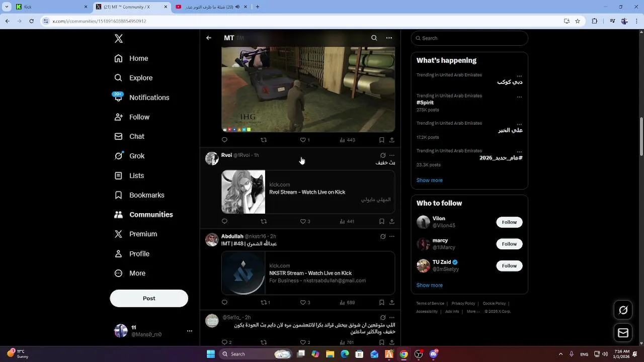This screenshot has height=362, width=644.
Task: Show more trends under What's happening
Action: point(429,180)
